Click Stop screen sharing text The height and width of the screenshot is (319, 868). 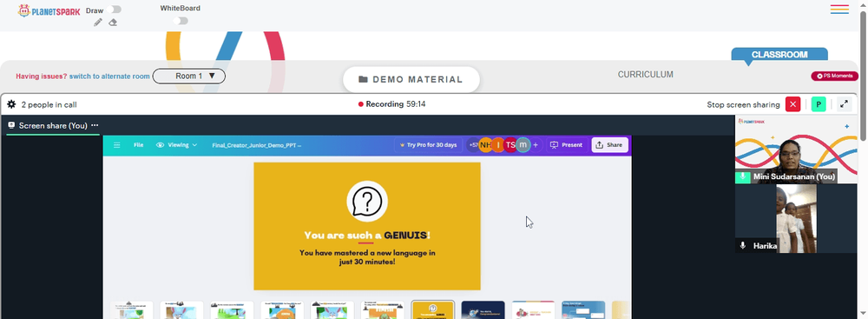coord(743,104)
